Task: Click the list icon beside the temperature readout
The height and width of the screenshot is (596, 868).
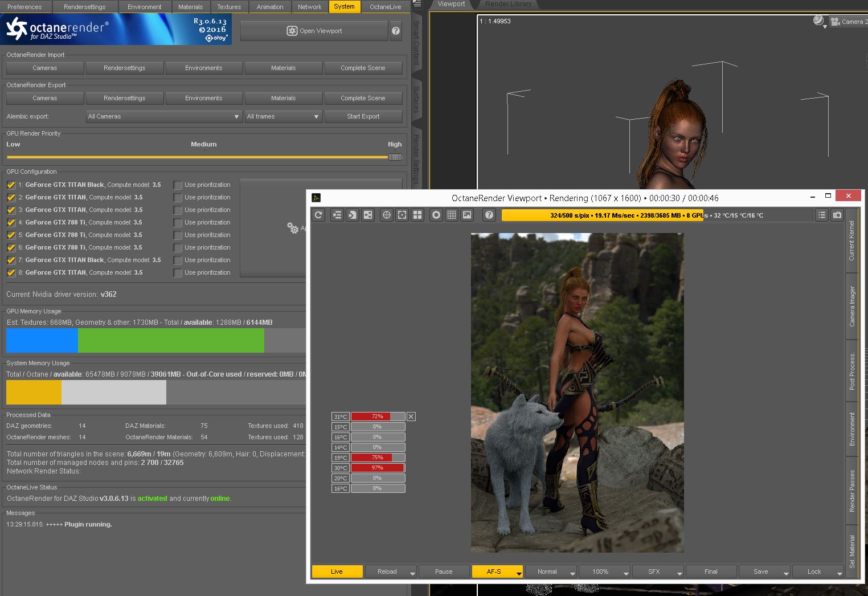Action: [821, 215]
